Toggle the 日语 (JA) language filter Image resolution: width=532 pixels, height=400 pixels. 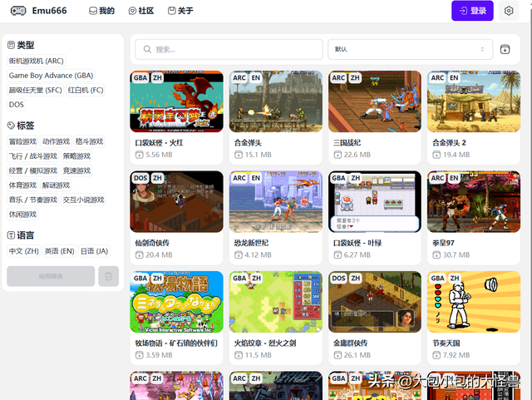[x=94, y=251]
